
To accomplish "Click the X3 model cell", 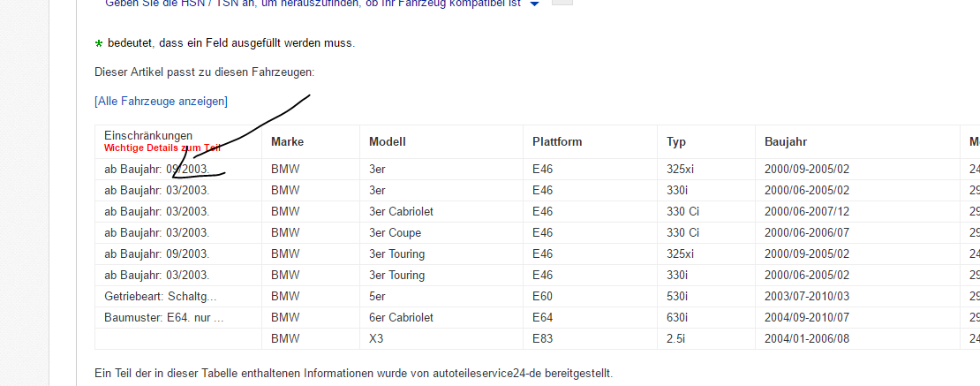I will point(376,339).
